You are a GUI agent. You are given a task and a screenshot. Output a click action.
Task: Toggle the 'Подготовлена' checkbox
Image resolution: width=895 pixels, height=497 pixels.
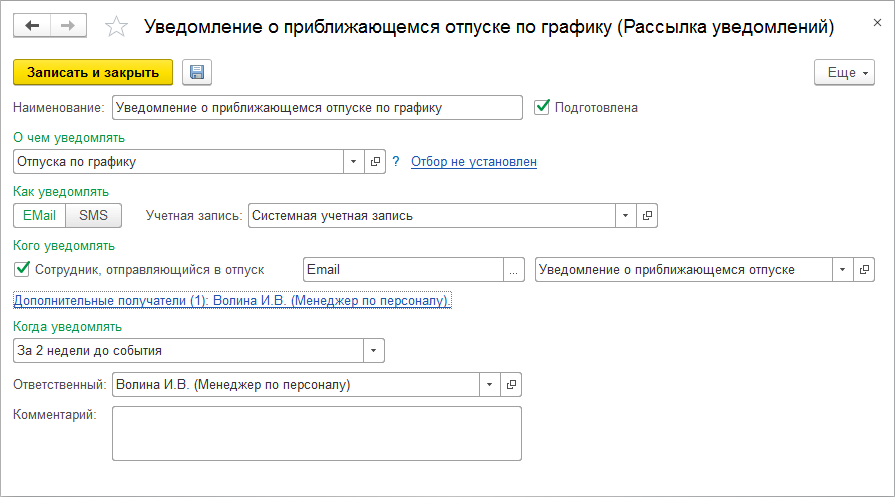543,107
